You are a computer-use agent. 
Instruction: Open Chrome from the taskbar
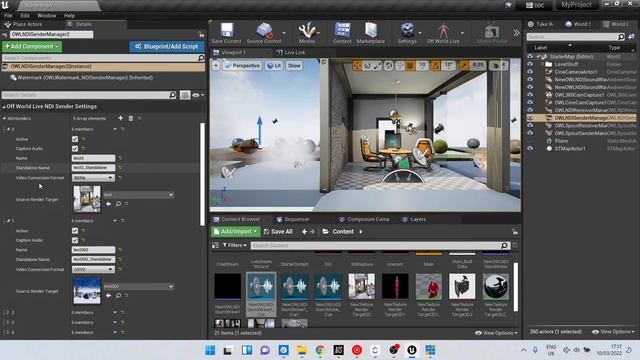click(320, 350)
